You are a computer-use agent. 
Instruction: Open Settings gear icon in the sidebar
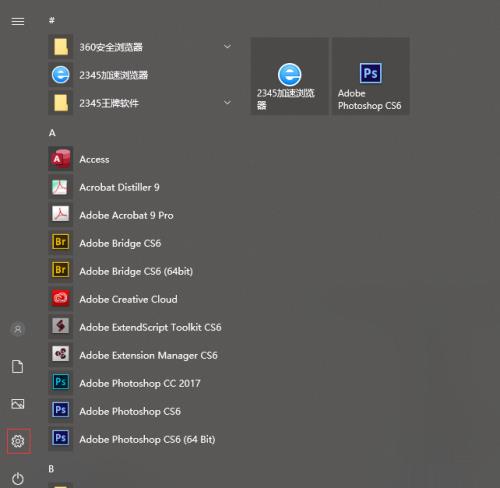coord(18,441)
